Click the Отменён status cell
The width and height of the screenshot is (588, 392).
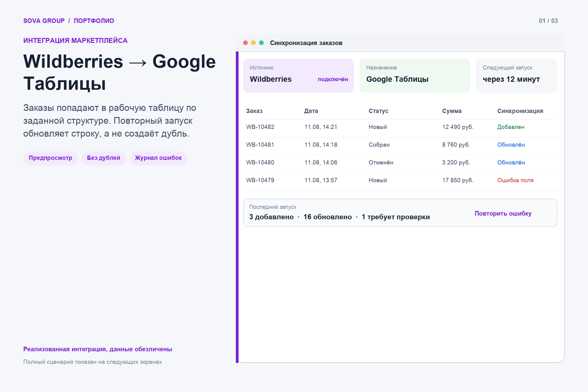pos(381,163)
